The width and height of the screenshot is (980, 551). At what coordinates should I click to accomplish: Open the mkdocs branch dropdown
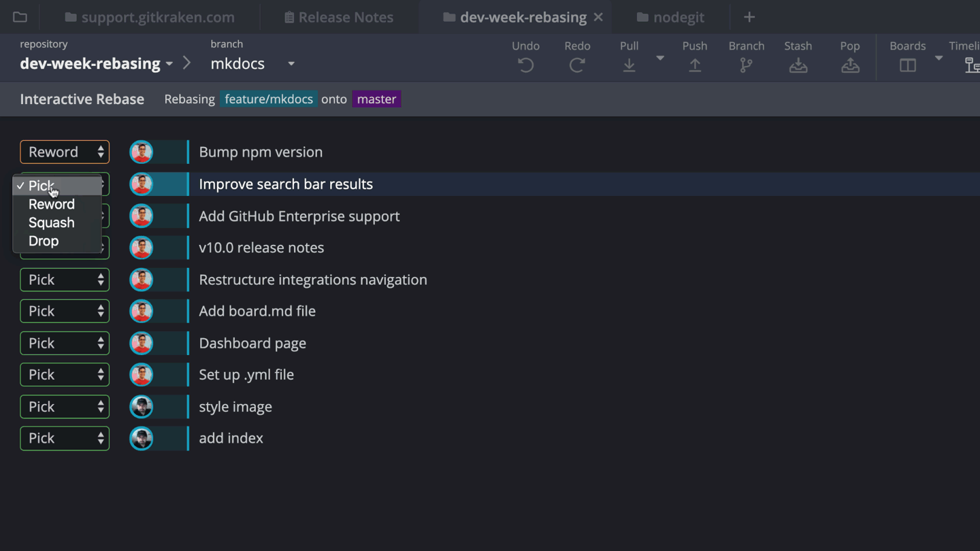[291, 64]
